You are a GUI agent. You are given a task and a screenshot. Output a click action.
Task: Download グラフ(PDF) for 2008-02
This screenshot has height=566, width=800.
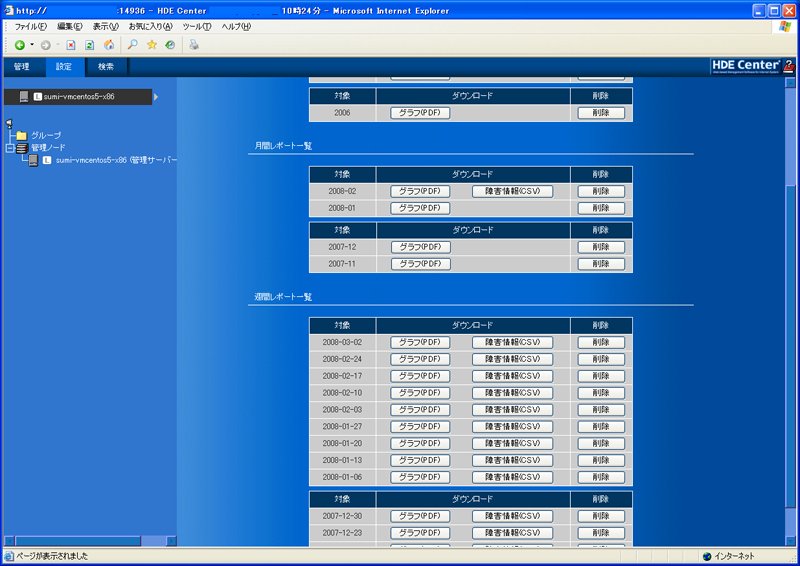(x=420, y=191)
